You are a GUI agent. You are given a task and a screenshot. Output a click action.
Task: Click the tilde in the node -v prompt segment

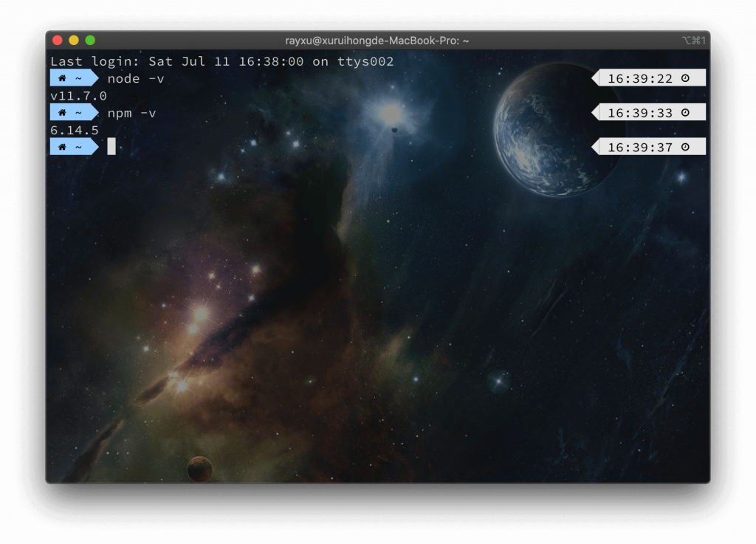click(78, 78)
